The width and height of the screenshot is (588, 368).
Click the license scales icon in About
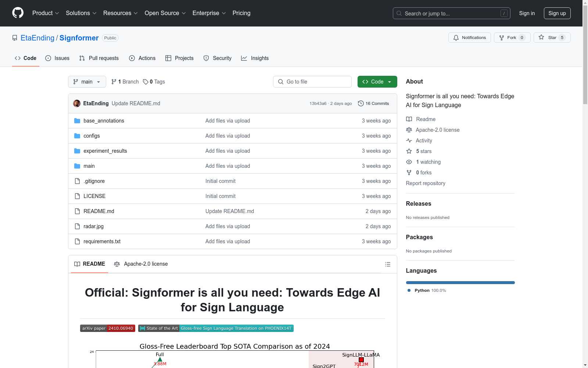tap(409, 130)
